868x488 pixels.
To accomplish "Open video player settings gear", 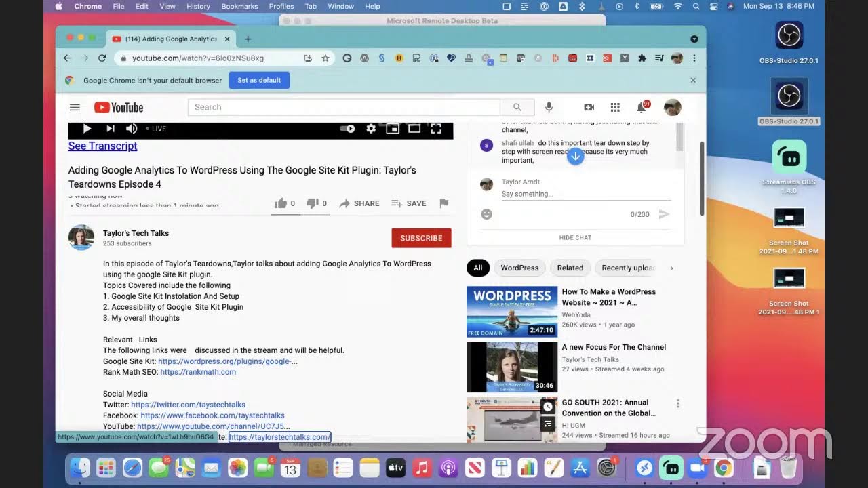I will 371,129.
